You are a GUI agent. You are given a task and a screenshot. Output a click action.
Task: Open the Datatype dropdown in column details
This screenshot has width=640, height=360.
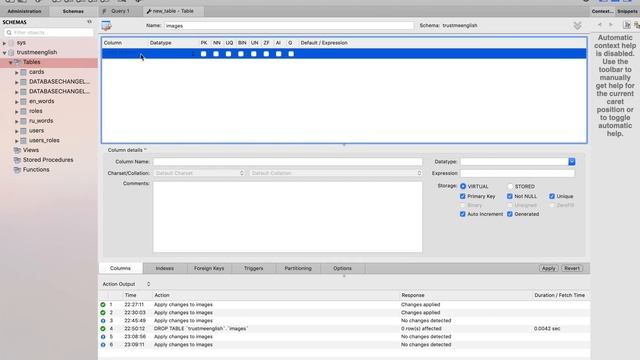pos(572,162)
